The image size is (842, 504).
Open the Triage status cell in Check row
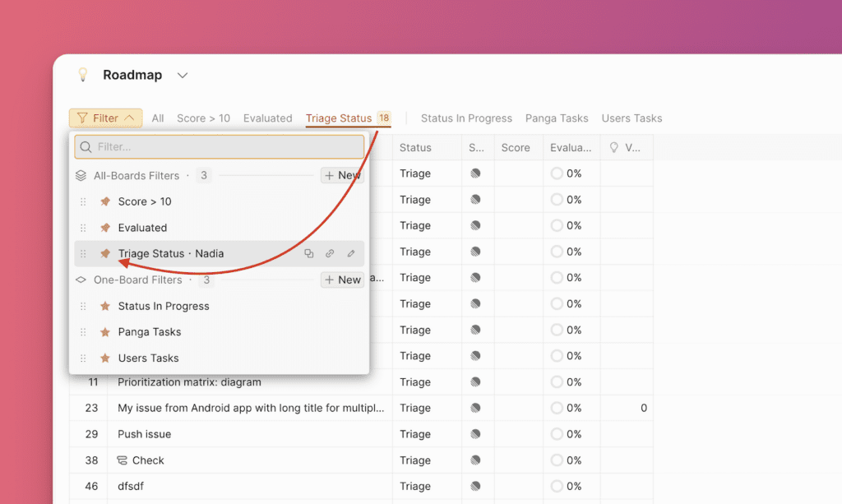click(415, 460)
